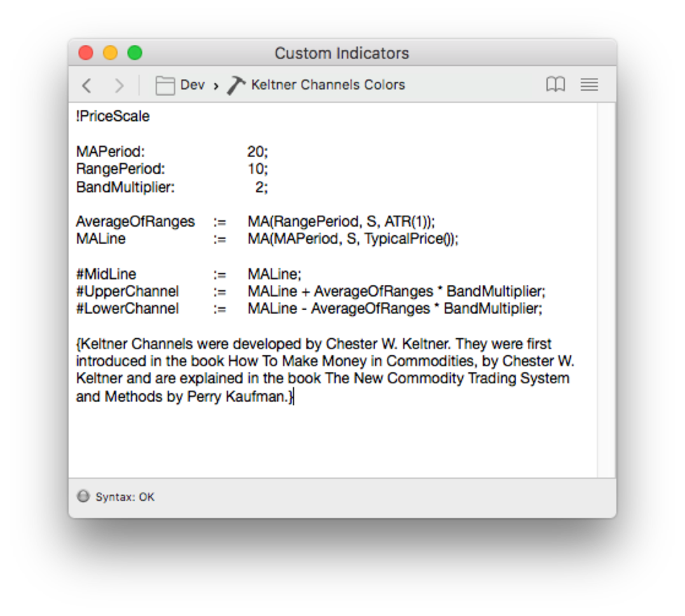Click the hammer icon beside Keltner Channels Colors

(x=236, y=85)
